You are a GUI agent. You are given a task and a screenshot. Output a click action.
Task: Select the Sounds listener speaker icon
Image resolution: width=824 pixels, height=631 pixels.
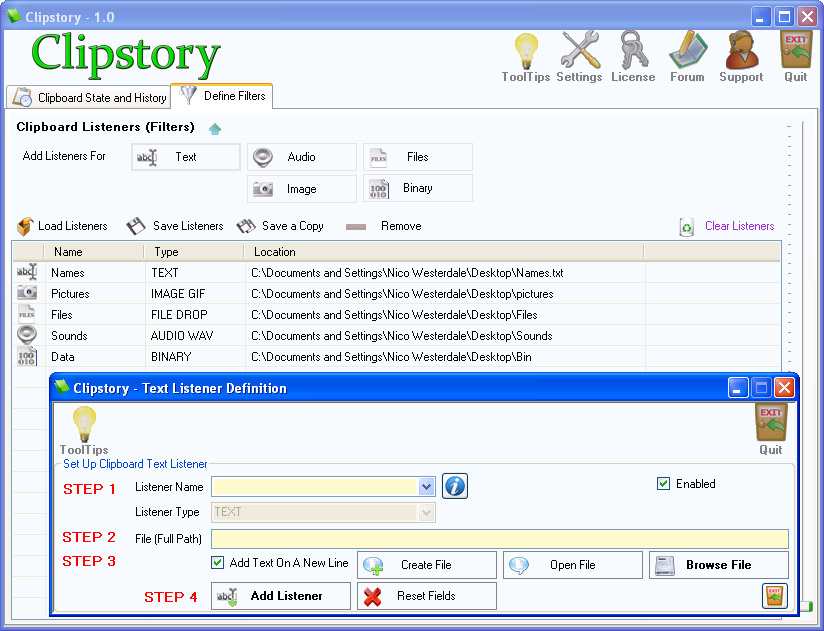[27, 335]
